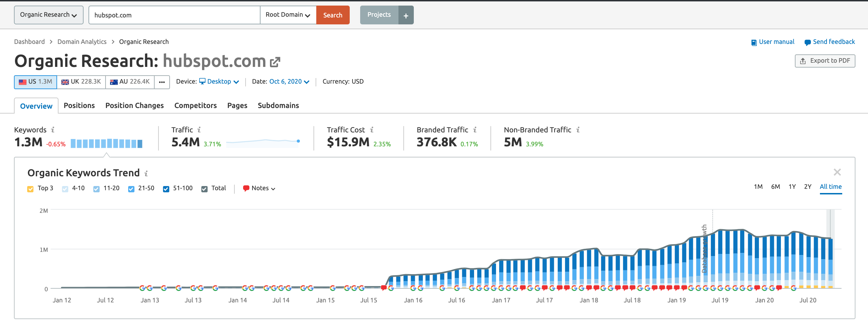Click the Organic Keywords Trend info icon

(x=146, y=173)
